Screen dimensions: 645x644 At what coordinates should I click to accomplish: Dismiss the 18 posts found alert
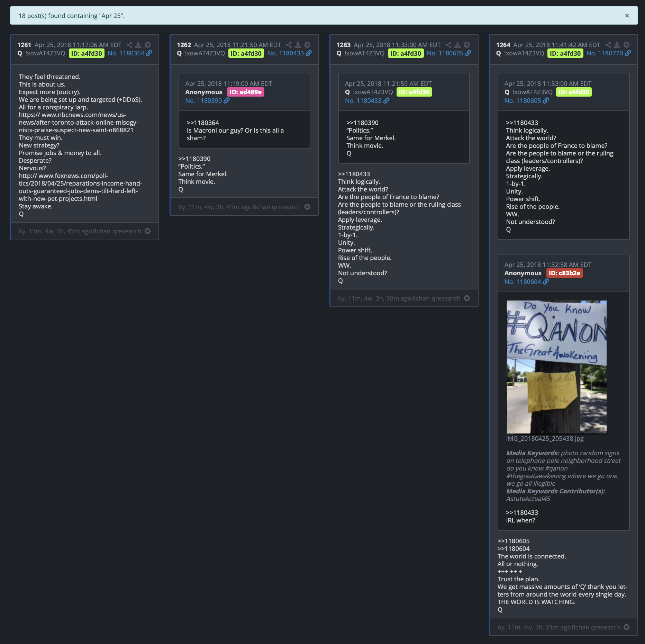click(x=627, y=16)
